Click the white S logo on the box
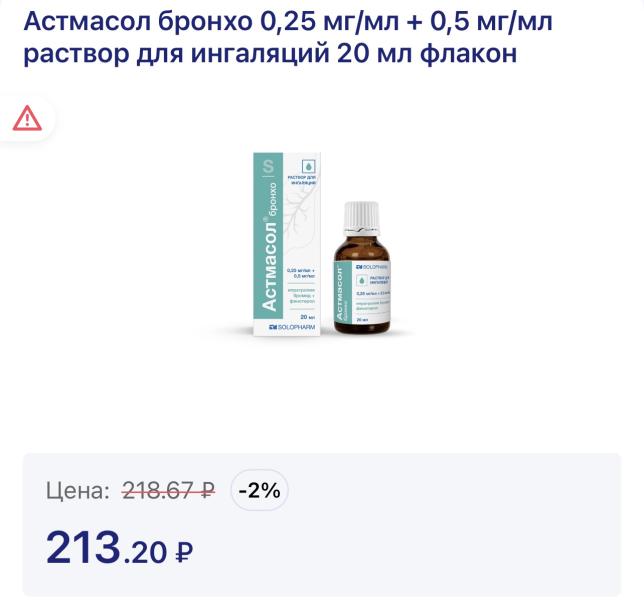644x600 pixels. pos(268,166)
